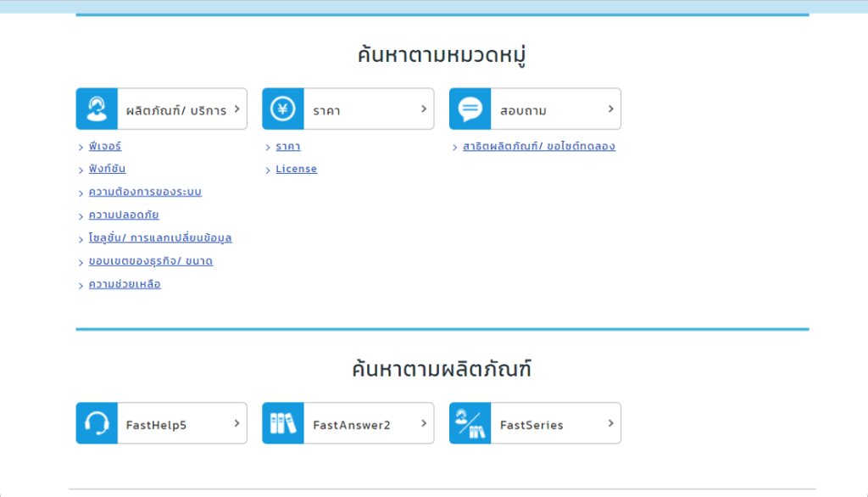Click the operator icon on ผลิตภัณฑ์/บริการ card
The image size is (868, 497).
tap(97, 109)
